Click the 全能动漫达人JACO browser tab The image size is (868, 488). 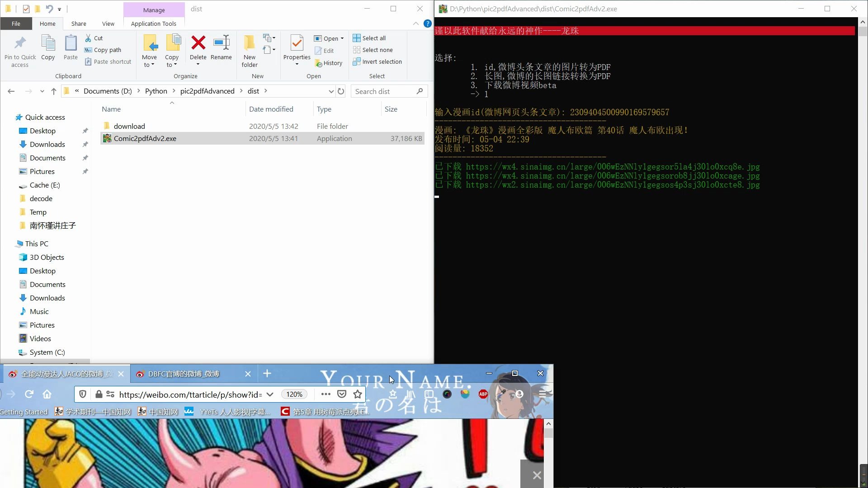click(x=65, y=374)
